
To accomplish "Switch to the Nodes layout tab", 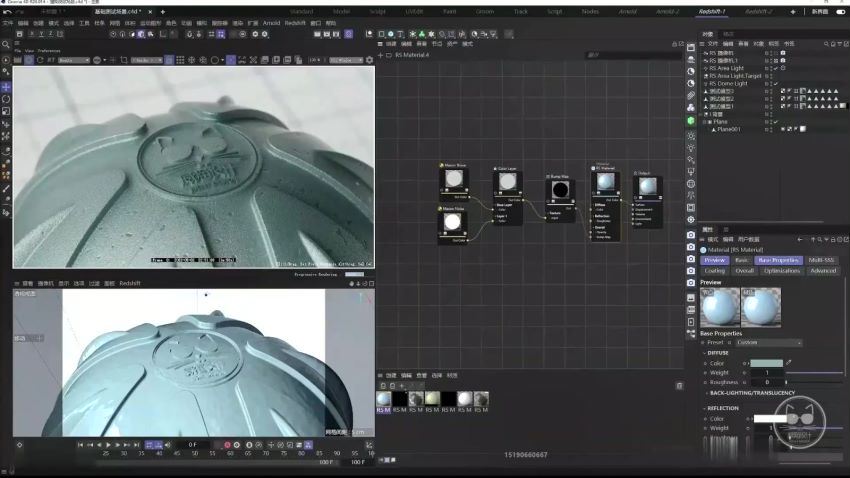I will click(x=590, y=11).
